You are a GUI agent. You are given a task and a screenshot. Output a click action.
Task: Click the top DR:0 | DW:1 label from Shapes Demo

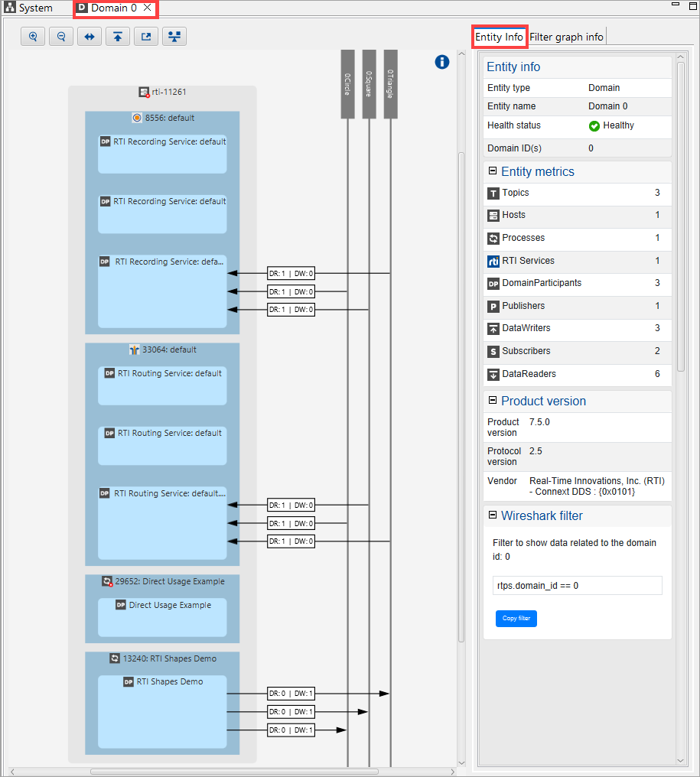point(291,694)
